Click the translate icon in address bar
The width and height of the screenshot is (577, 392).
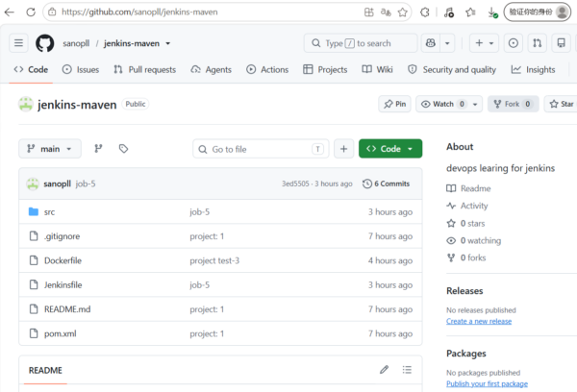coord(386,12)
